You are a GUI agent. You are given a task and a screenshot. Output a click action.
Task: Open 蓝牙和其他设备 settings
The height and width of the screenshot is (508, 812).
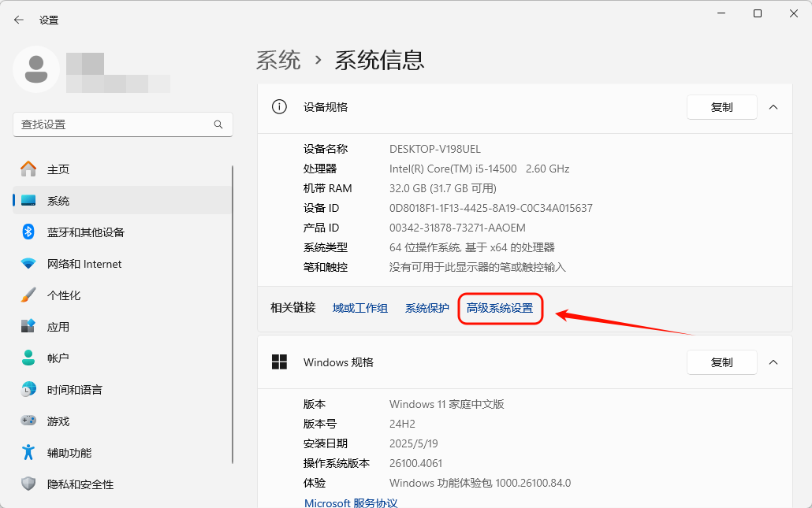tap(122, 232)
